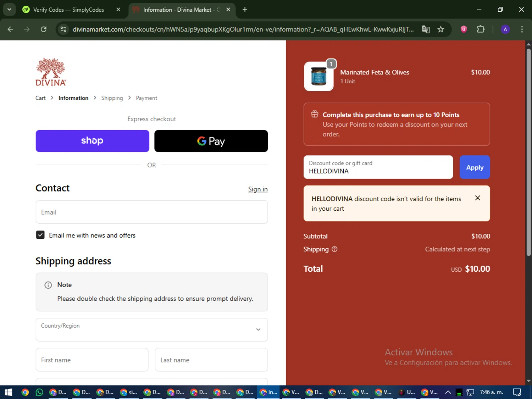Click the Info icon beside Note
The image size is (532, 399).
[x=48, y=285]
